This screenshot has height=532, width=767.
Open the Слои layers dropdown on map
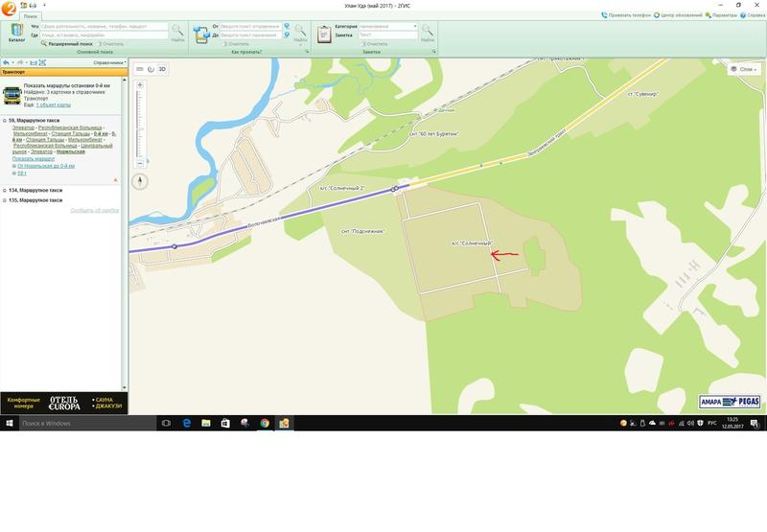point(745,69)
